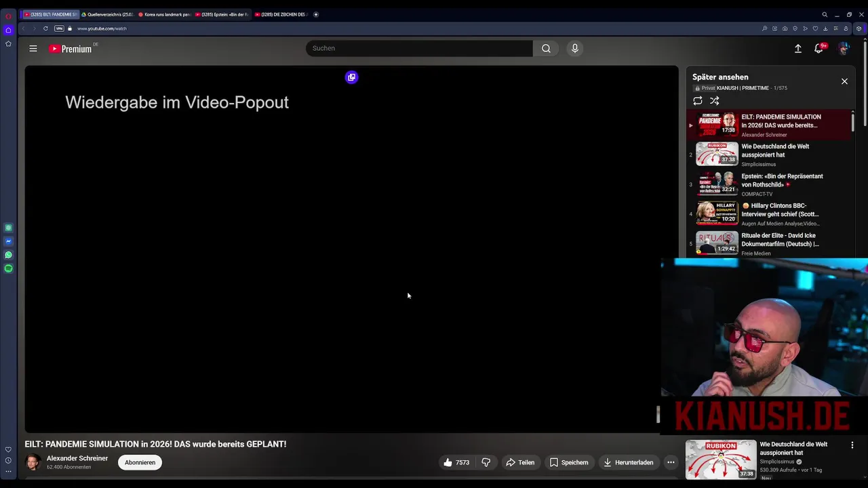The width and height of the screenshot is (868, 488).
Task: Switch to Quellenverzeichnis browser tab
Action: click(108, 14)
